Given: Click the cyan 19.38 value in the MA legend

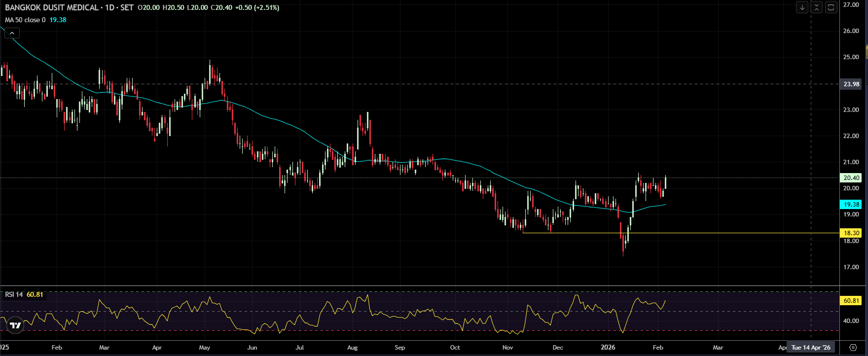Looking at the screenshot, I should point(58,20).
